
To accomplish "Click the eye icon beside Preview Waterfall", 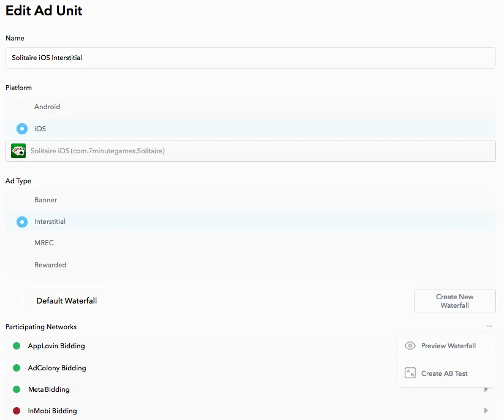I will tap(410, 346).
